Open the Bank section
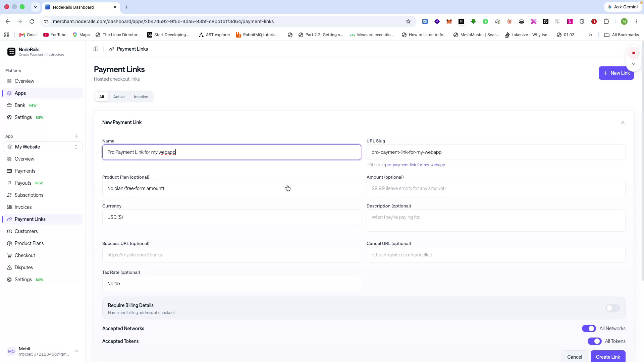The width and height of the screenshot is (644, 362). click(43, 105)
